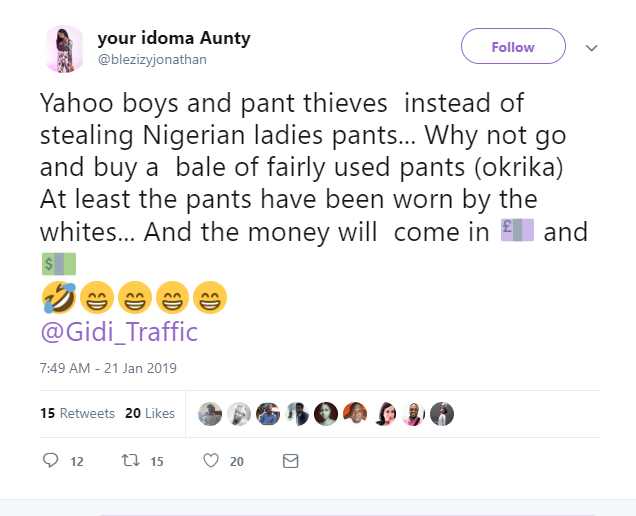Retweet this tweet using the arrows icon
Screen dimensions: 636x516
coord(129,461)
